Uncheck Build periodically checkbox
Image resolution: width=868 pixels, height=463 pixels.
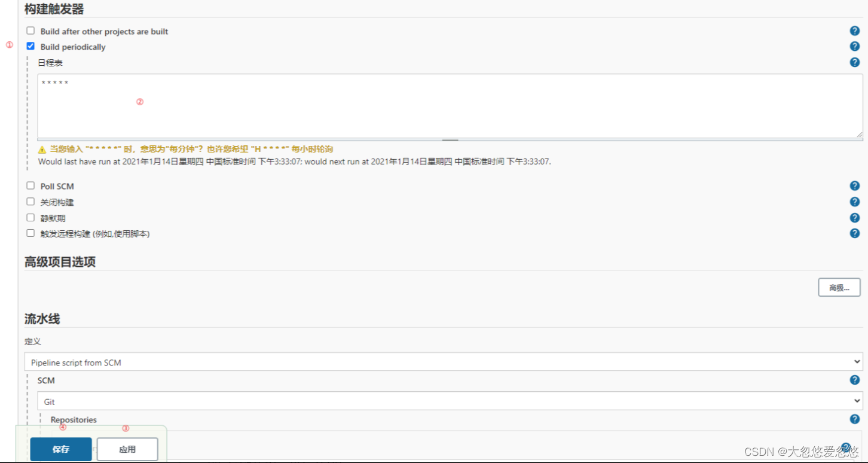click(x=30, y=46)
